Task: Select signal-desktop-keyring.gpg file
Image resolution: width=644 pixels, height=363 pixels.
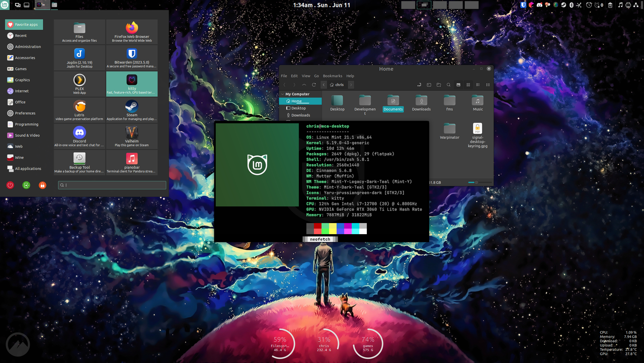Action: 477,135
